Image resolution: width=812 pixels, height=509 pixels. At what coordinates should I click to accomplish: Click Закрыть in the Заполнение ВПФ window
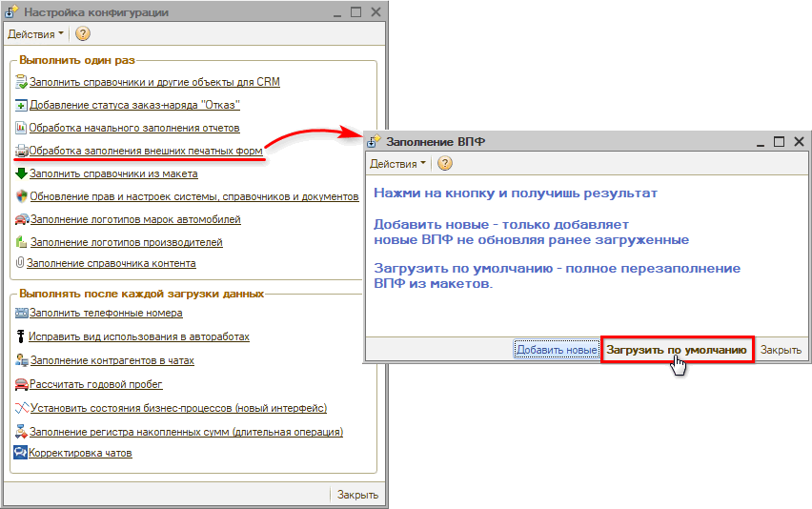pos(781,350)
